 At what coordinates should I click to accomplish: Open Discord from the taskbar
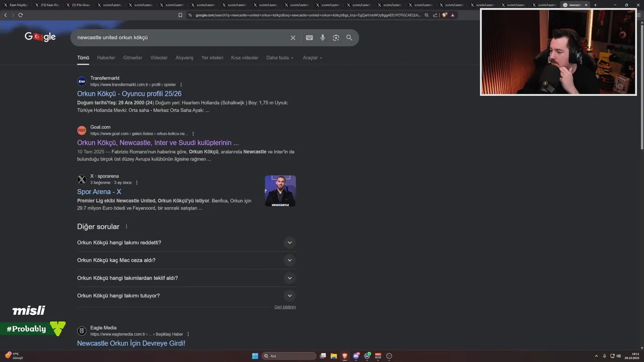(356, 356)
